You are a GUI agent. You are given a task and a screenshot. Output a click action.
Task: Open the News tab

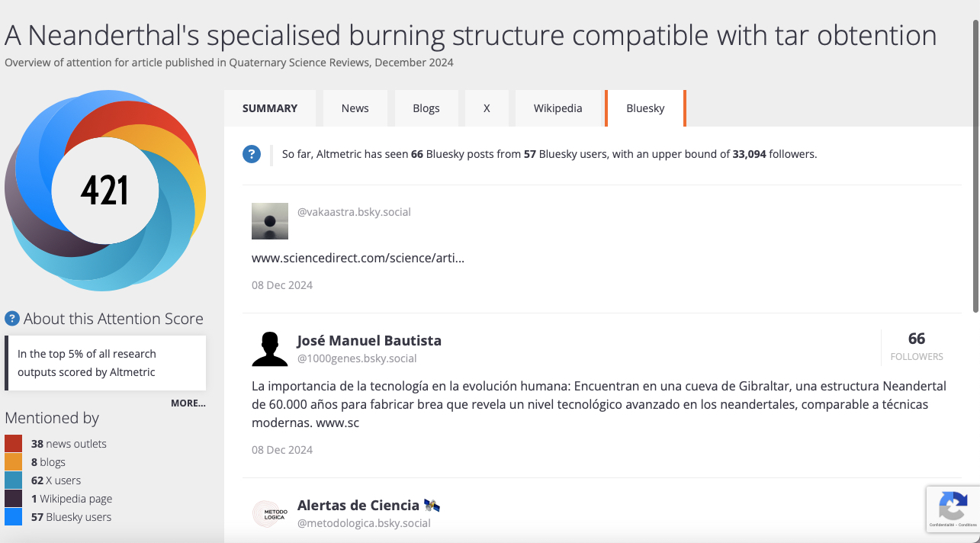(x=355, y=108)
